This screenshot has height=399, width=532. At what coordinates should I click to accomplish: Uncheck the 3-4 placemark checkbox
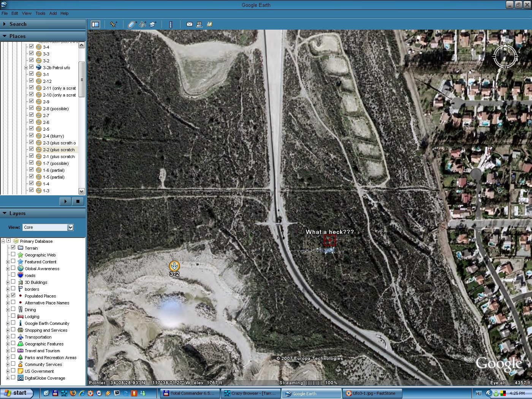click(x=32, y=47)
